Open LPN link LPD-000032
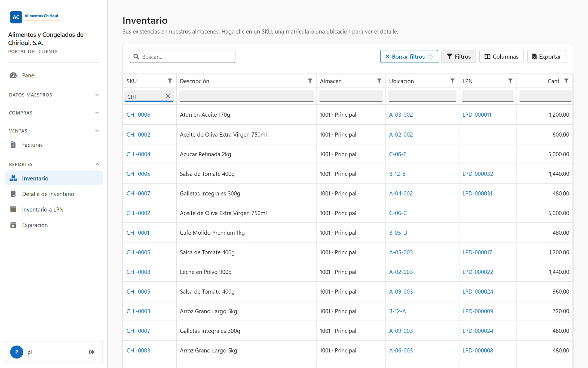 (478, 174)
